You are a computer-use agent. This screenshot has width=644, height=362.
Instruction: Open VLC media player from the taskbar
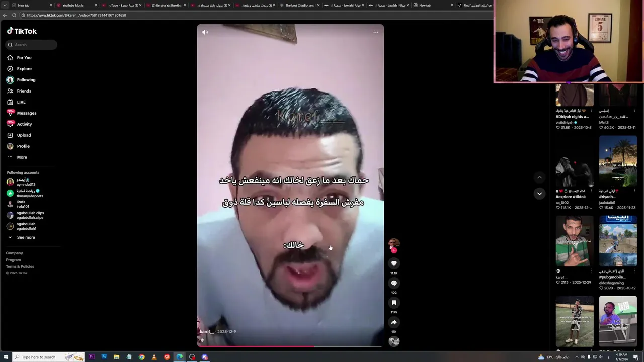[154, 357]
